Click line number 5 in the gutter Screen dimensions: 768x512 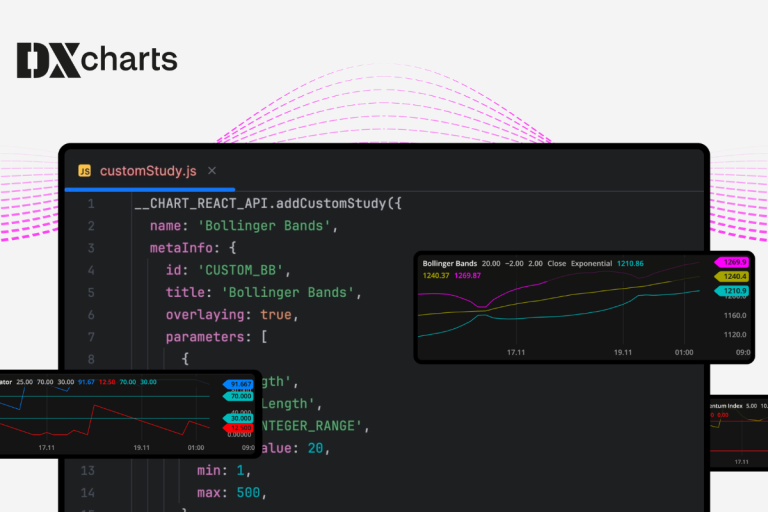91,293
